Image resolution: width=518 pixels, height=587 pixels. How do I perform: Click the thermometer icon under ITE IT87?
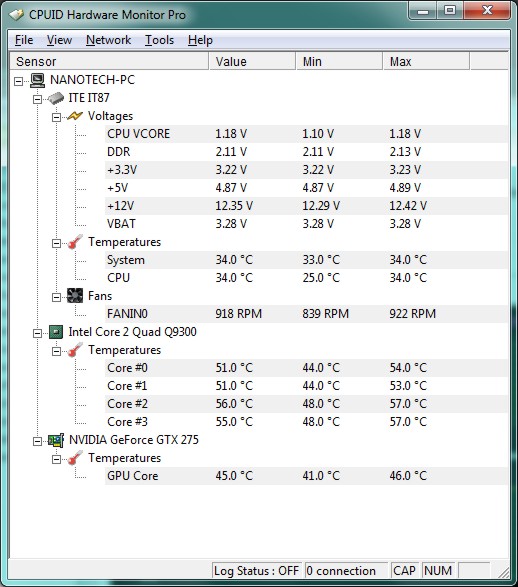click(x=75, y=242)
